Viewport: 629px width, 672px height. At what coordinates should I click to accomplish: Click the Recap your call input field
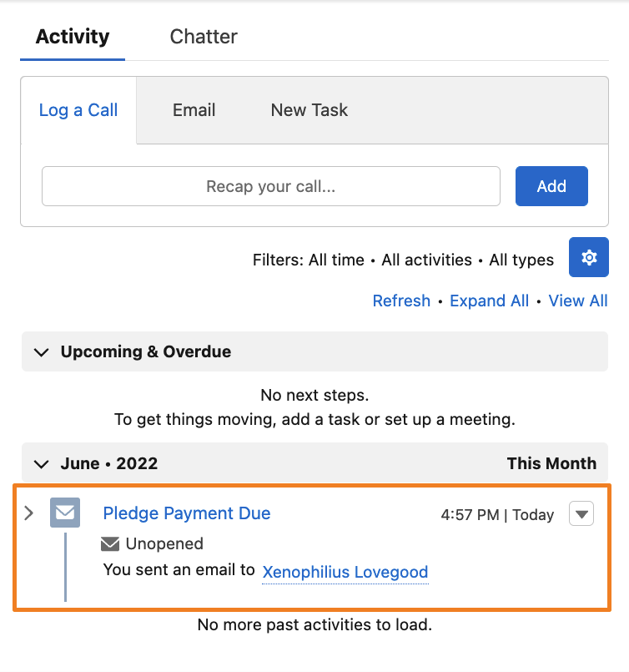[270, 186]
